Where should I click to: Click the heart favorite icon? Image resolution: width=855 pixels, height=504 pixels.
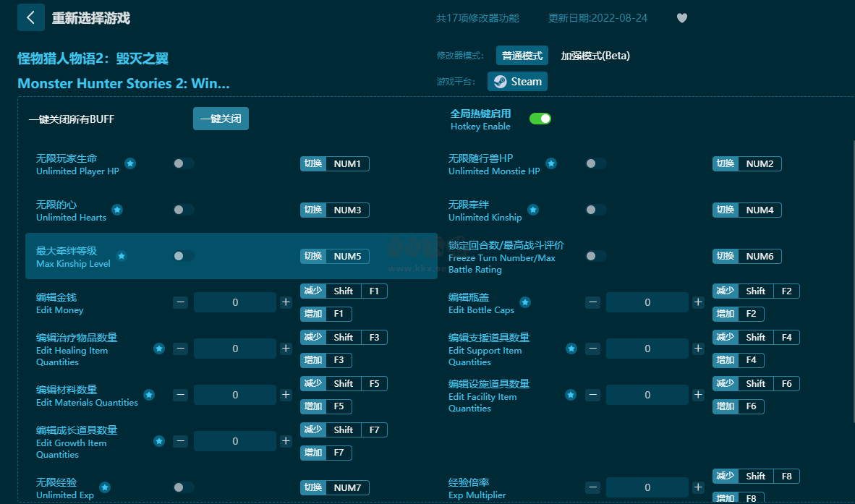tap(681, 18)
